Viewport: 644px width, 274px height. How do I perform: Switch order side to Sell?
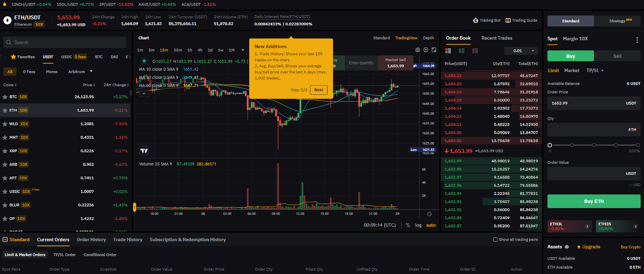(617, 56)
